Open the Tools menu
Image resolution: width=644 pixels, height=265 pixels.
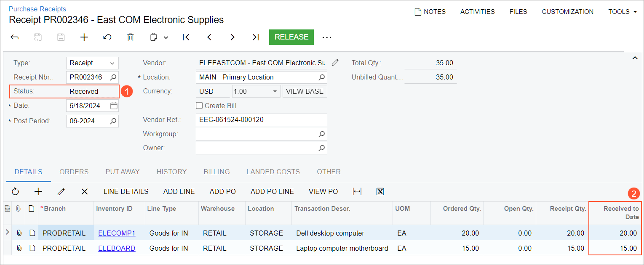click(x=622, y=12)
